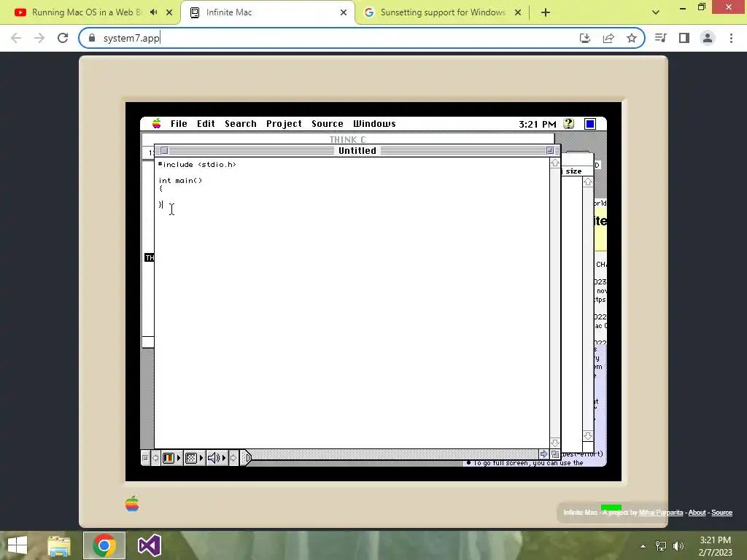Open the Chrome three-dot menu
The height and width of the screenshot is (560, 747).
click(x=731, y=38)
